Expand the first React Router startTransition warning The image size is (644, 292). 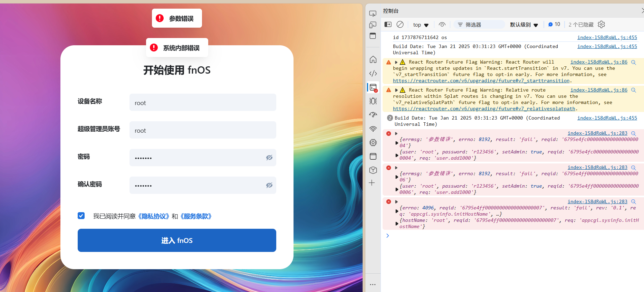(396, 62)
